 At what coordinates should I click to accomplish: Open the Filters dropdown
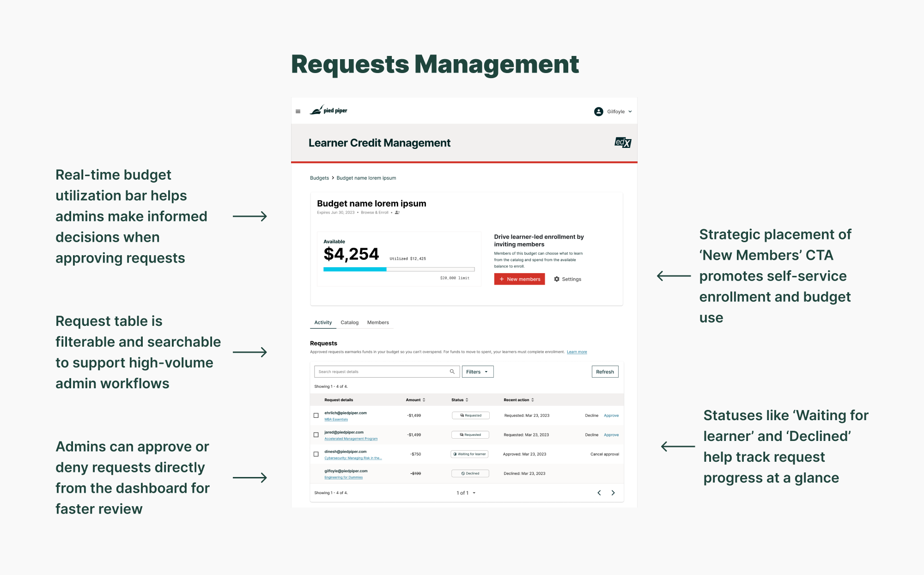477,372
